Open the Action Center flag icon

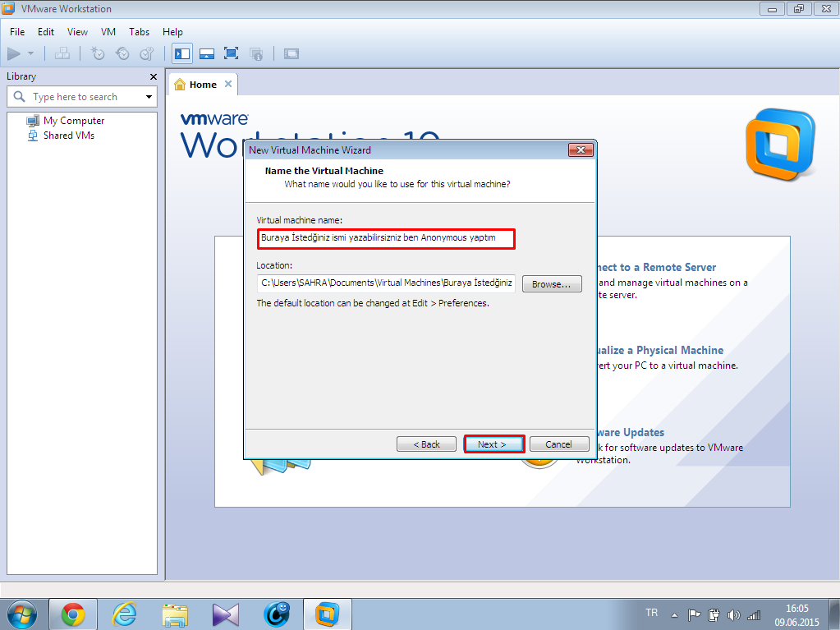click(x=694, y=615)
